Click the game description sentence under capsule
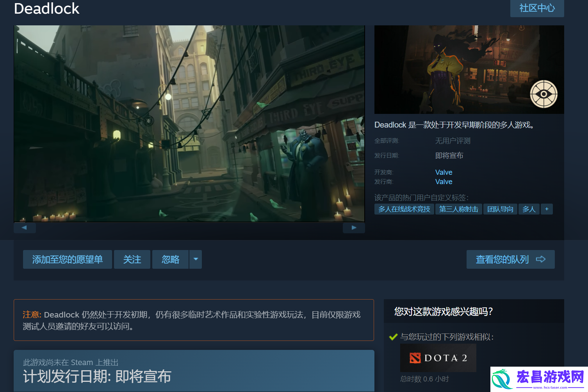 pyautogui.click(x=454, y=125)
